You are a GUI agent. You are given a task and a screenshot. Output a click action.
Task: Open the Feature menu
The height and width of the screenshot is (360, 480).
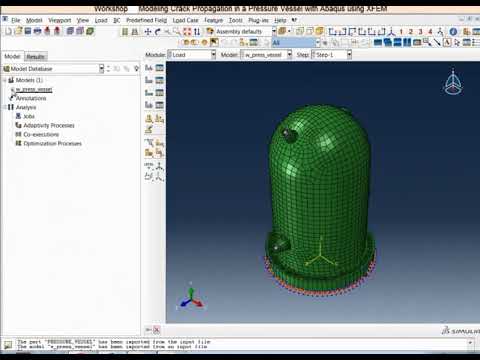[213, 20]
